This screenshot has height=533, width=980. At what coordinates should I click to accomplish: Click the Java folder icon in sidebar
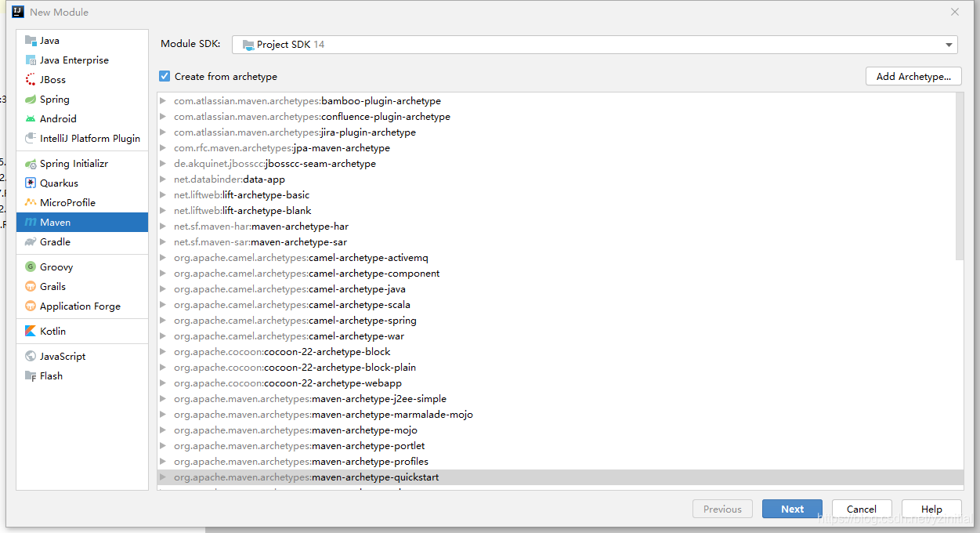tap(31, 41)
